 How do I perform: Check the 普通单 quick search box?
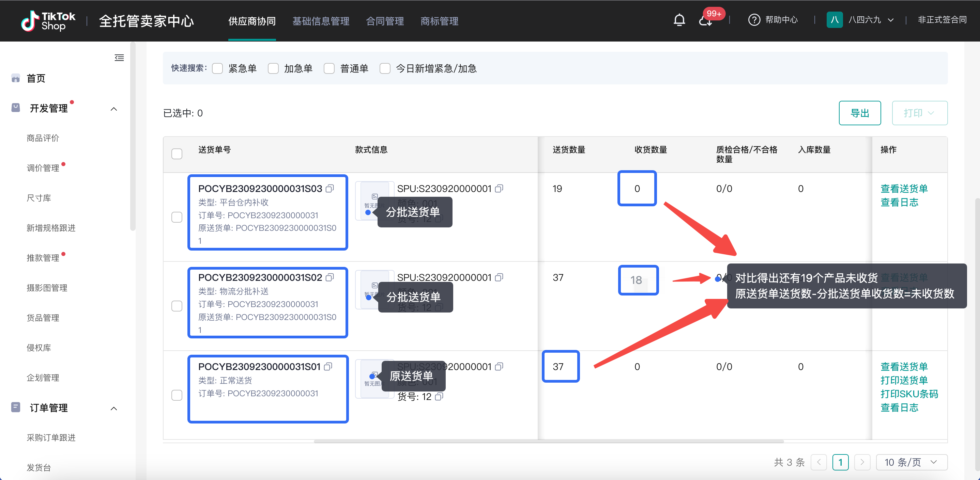tap(329, 68)
